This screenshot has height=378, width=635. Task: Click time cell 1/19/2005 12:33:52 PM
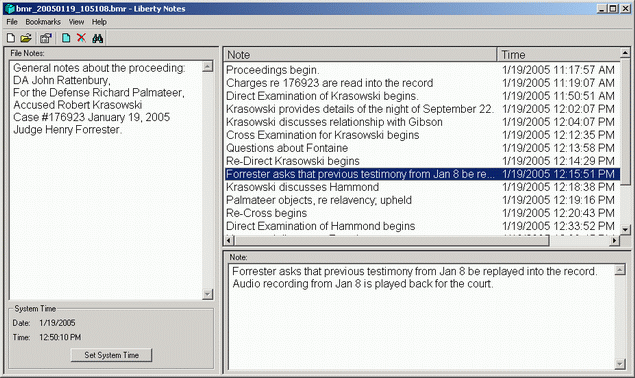[558, 226]
